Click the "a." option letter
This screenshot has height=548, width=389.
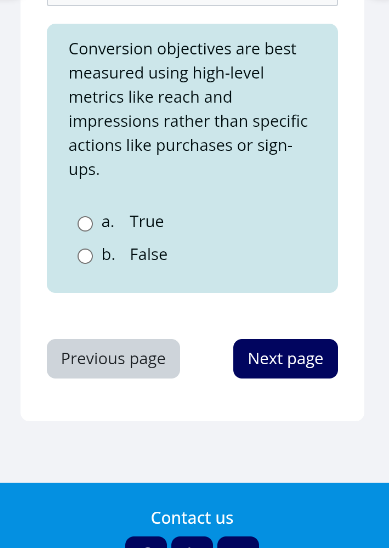click(x=108, y=222)
